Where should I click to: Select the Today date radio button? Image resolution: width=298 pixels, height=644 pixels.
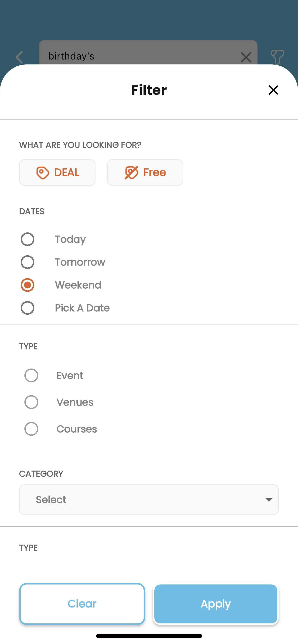point(28,239)
